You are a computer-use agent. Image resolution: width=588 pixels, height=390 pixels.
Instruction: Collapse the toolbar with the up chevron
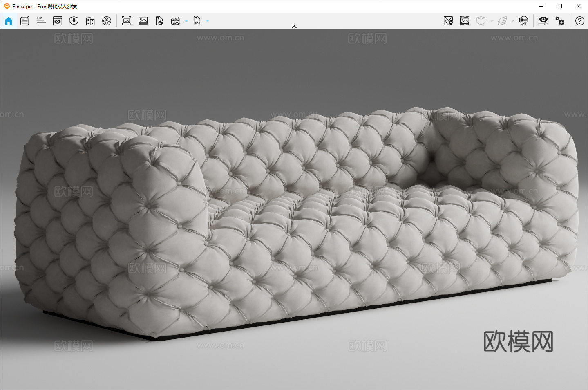tap(294, 27)
